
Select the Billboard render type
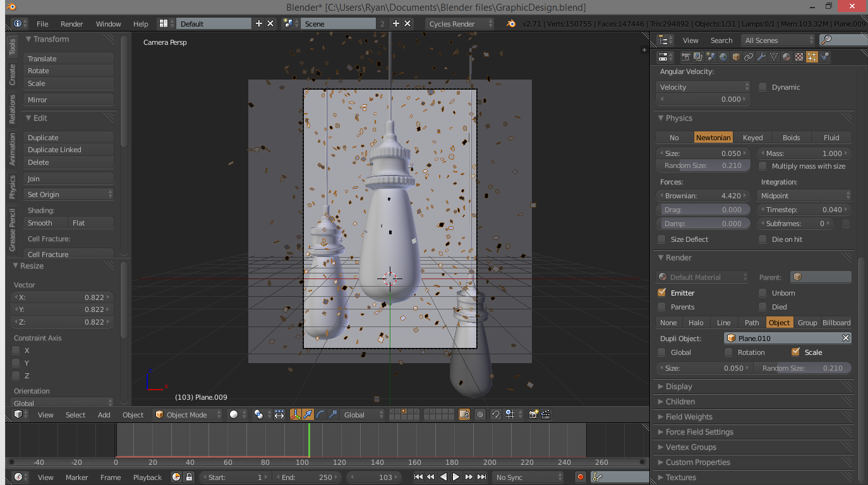(x=836, y=322)
